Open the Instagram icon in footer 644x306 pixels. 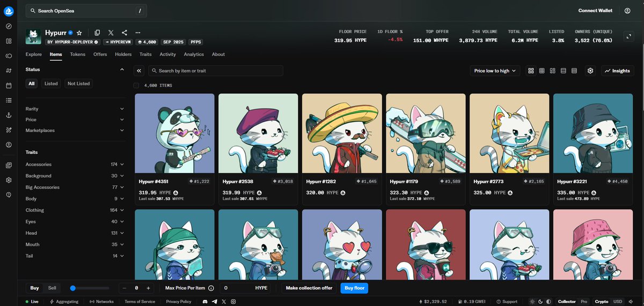click(233, 302)
